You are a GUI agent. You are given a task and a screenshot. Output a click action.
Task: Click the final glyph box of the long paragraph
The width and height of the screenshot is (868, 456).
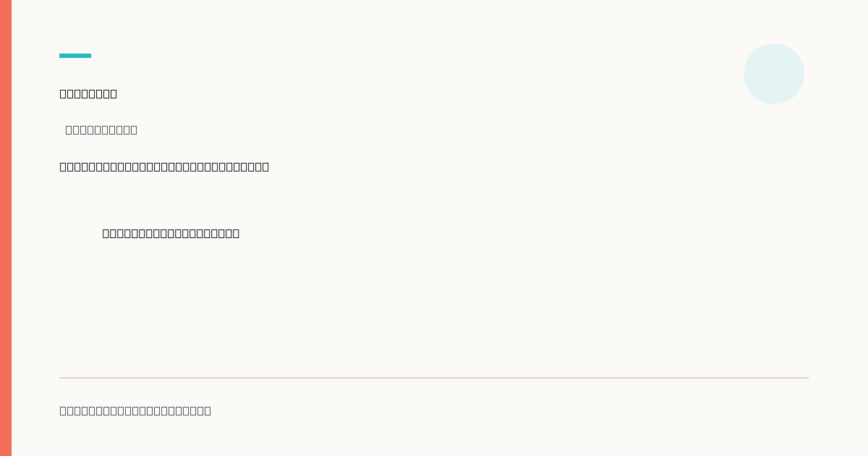[265, 166]
